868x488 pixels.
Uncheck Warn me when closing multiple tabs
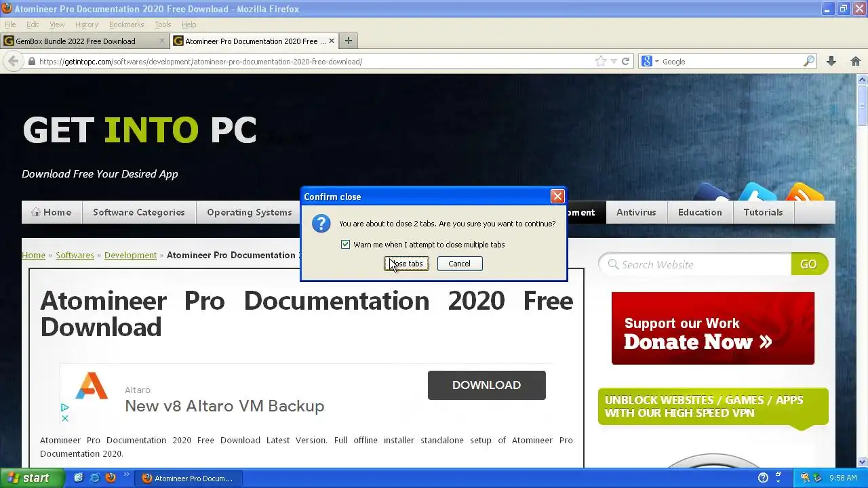click(345, 245)
